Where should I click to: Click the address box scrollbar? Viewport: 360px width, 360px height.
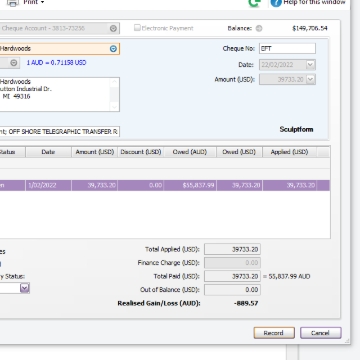click(x=115, y=94)
